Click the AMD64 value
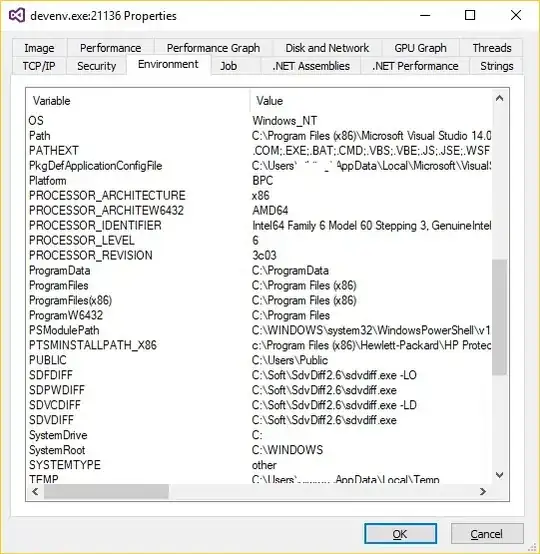540x554 pixels. [x=270, y=211]
